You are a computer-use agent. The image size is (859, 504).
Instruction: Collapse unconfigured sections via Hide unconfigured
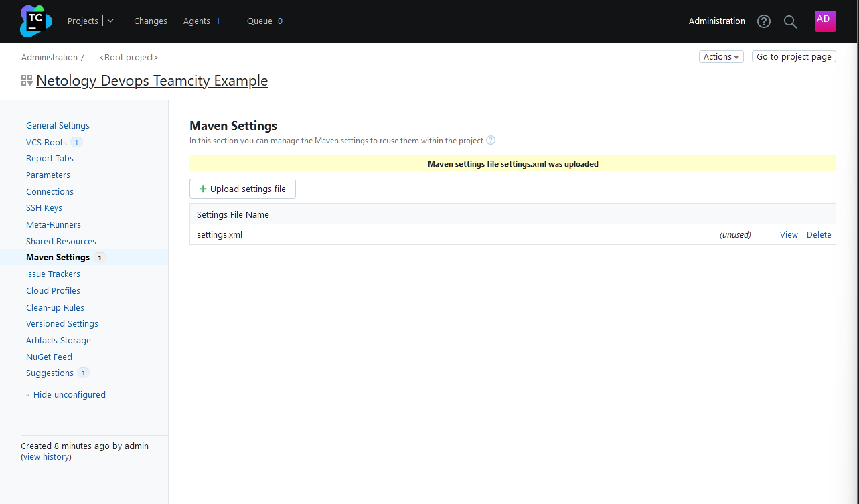(x=66, y=394)
